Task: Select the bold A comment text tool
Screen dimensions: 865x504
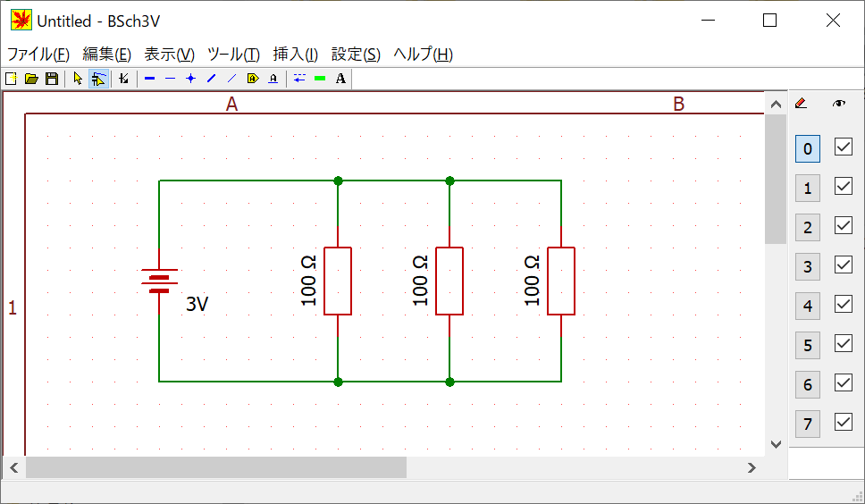Action: (340, 79)
